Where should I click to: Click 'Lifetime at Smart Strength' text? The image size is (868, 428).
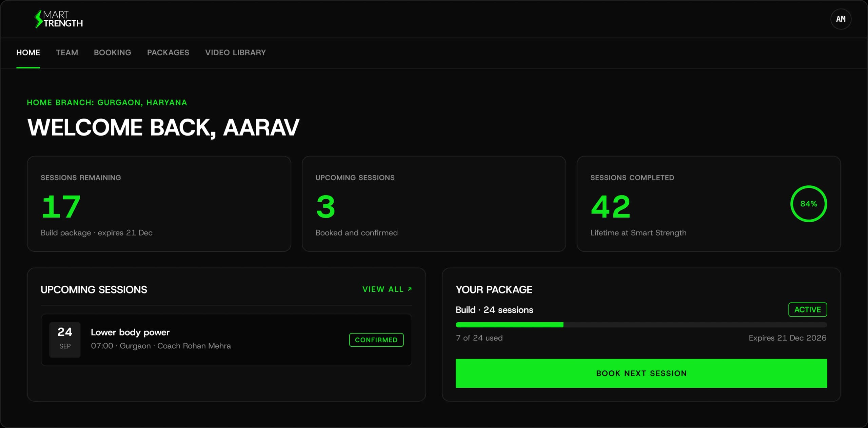[638, 233]
